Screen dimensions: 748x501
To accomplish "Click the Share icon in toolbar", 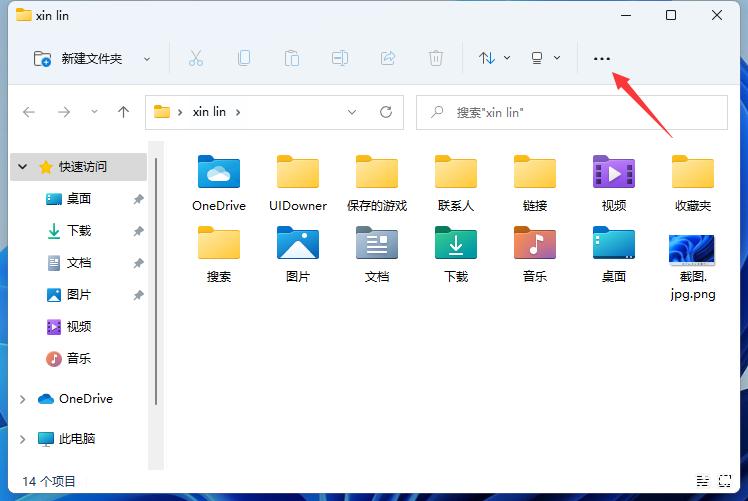I will 388,58.
